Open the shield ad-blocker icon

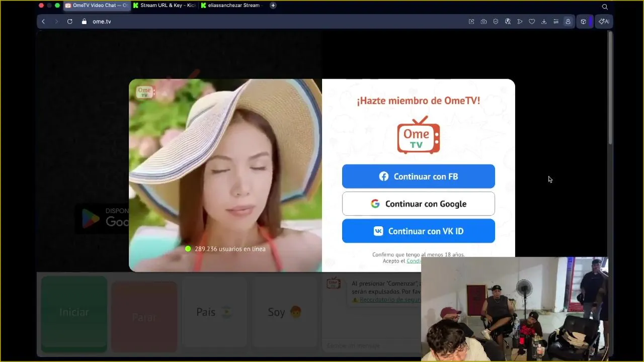[x=496, y=22]
